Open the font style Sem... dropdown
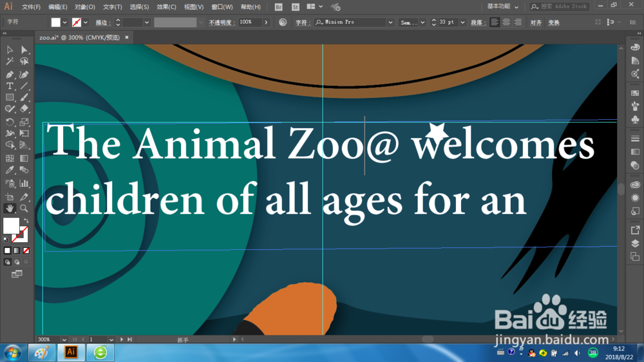 coord(422,23)
